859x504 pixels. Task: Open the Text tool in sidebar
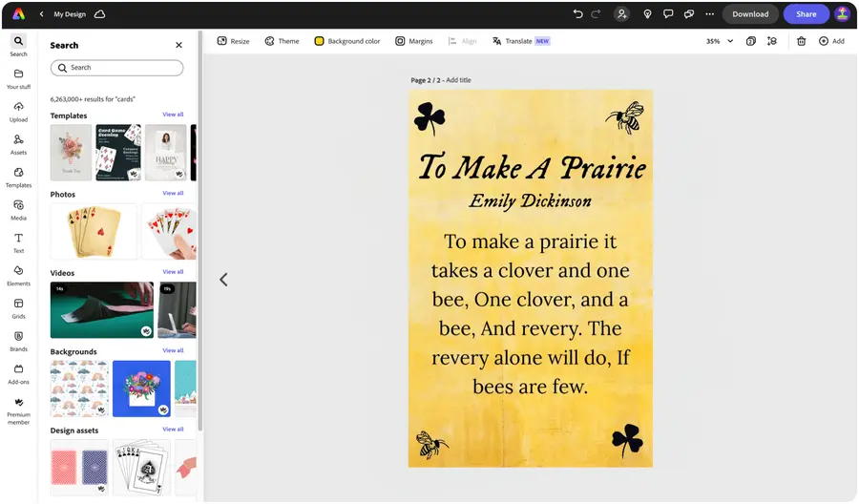[18, 241]
